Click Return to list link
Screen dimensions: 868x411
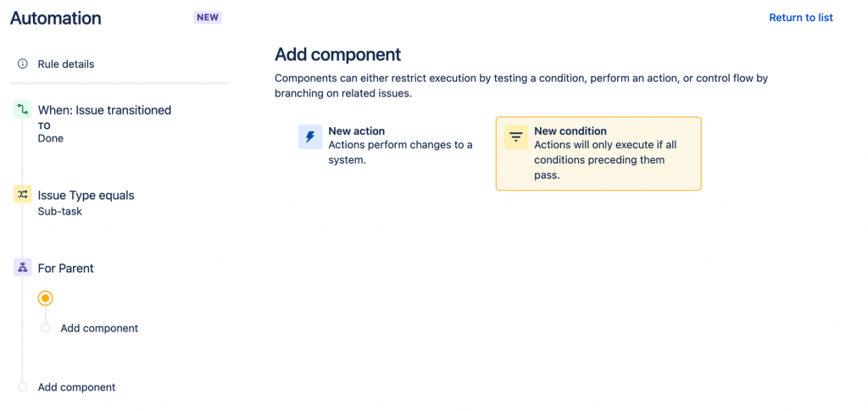pos(801,18)
